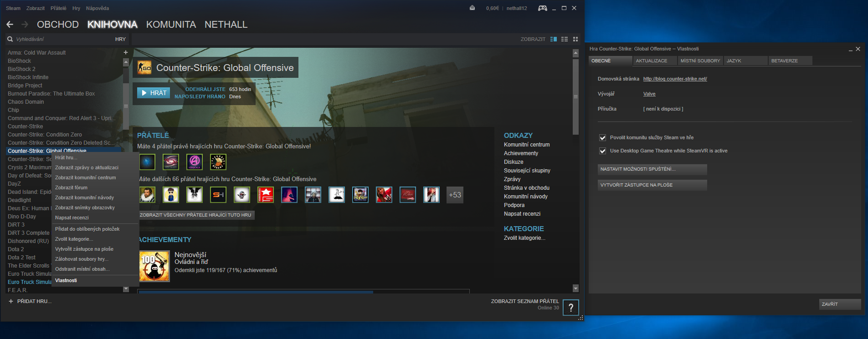Open the KOMUNITA section

tap(171, 25)
